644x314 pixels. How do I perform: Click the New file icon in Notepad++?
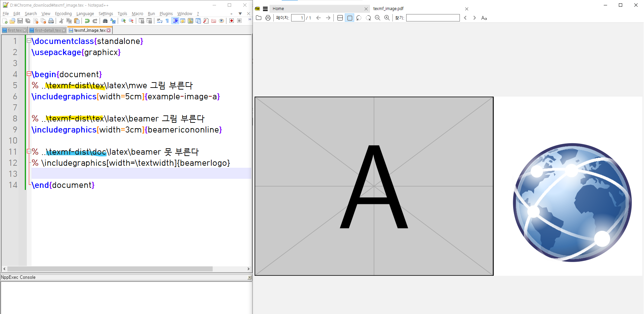point(5,21)
